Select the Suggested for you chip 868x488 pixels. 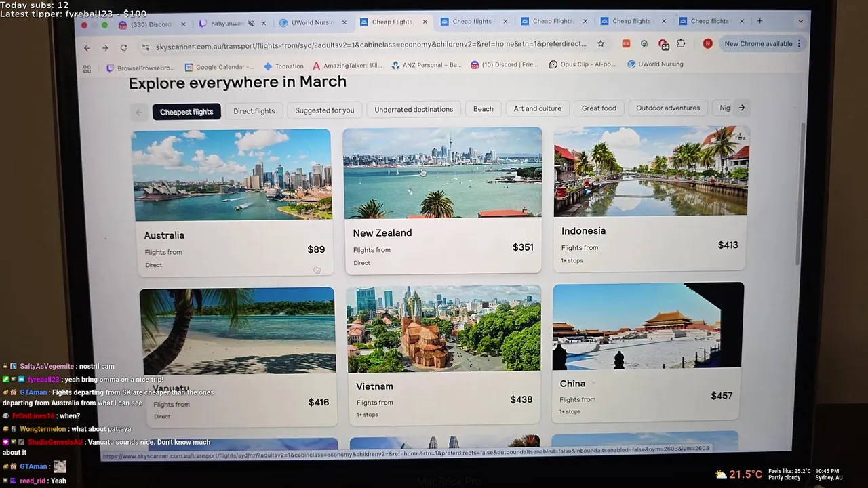(324, 110)
